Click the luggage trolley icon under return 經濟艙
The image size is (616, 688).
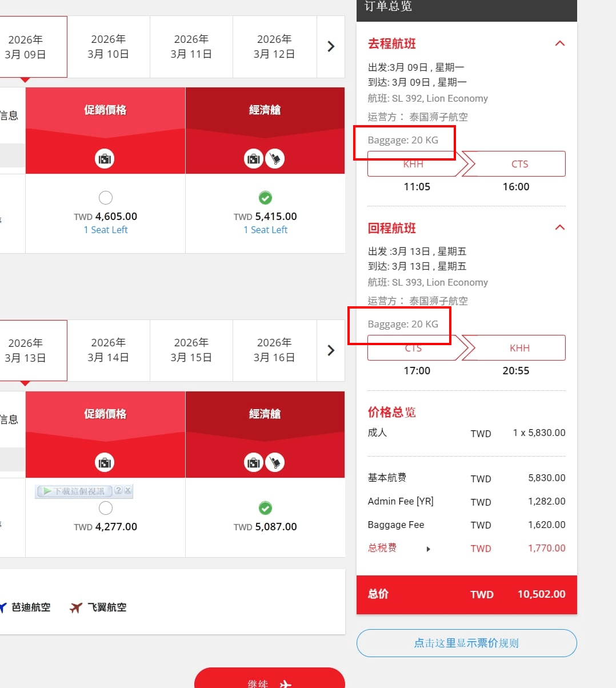click(275, 462)
